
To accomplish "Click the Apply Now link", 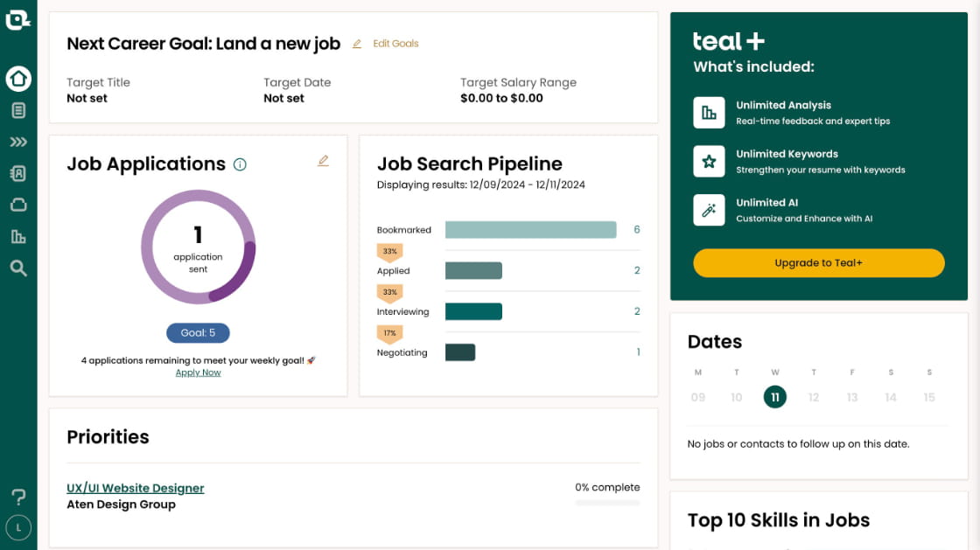I will pyautogui.click(x=199, y=372).
